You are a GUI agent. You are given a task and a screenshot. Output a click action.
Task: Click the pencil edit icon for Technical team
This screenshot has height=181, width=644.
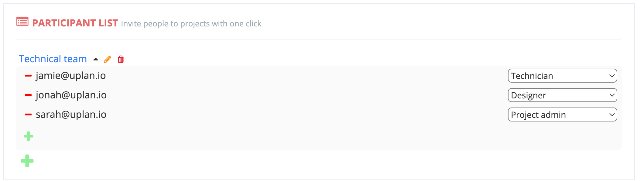click(108, 59)
